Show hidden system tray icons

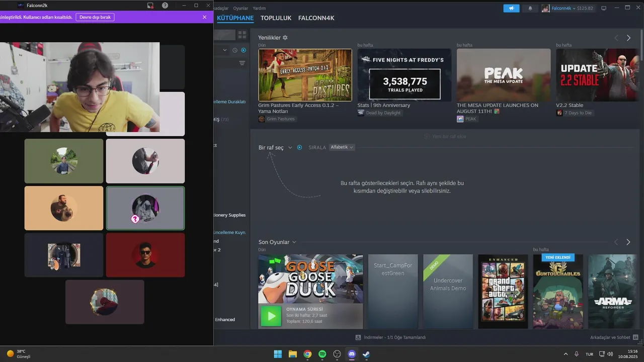(x=566, y=354)
